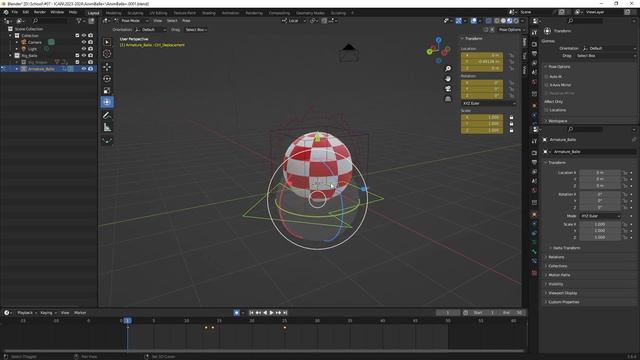The height and width of the screenshot is (360, 640).
Task: Switch perspective/orthographic with grid icon
Action: pos(448,99)
